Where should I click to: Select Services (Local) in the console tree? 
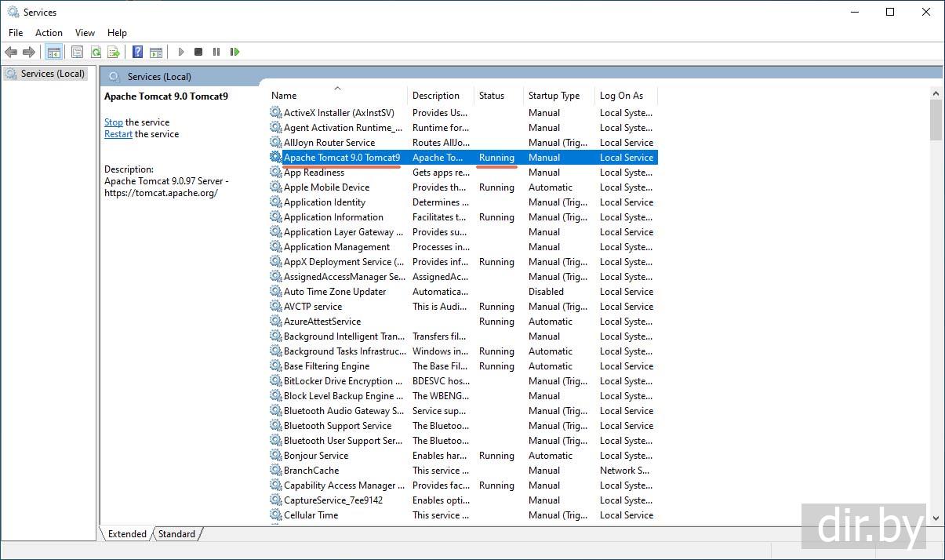pos(53,74)
